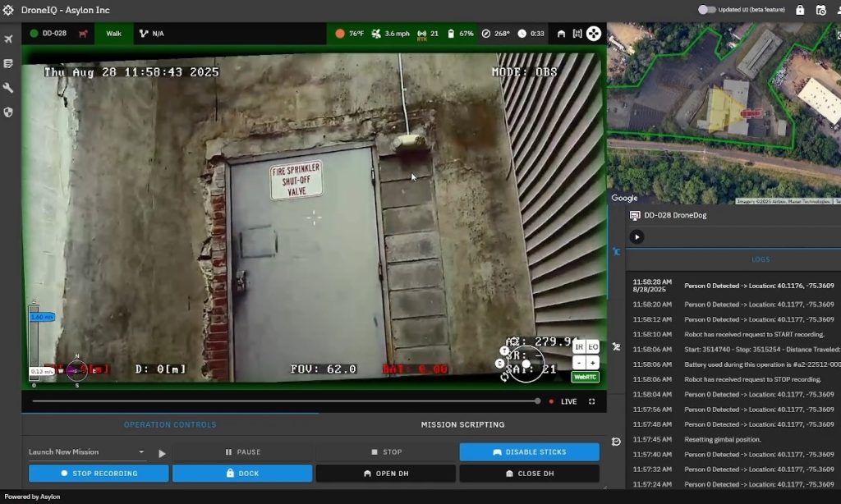Play the selected mission arrow button

tap(162, 454)
